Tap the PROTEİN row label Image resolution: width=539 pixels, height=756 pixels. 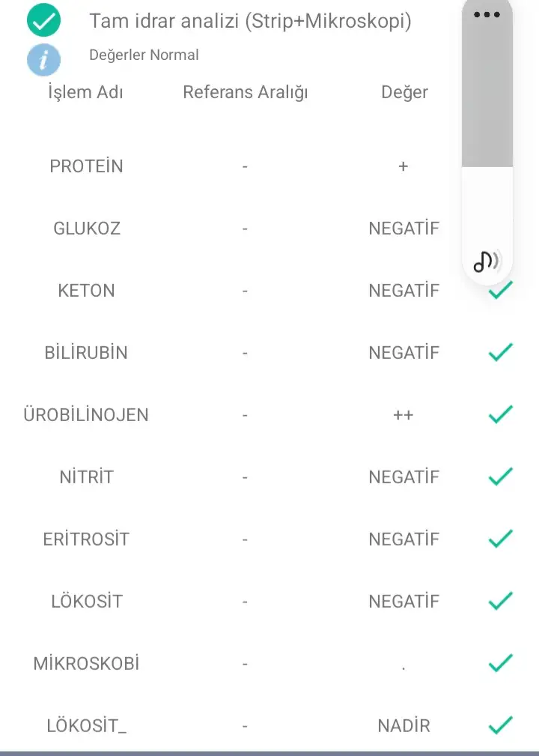87,166
